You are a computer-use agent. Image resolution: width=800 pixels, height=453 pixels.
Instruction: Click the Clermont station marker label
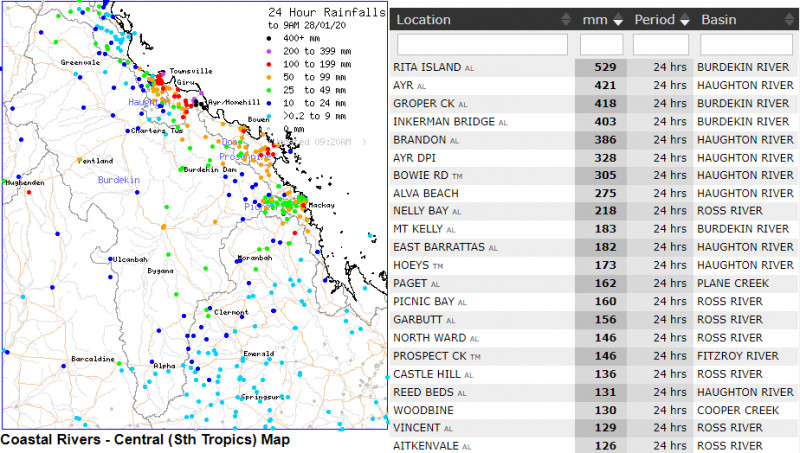pos(229,312)
